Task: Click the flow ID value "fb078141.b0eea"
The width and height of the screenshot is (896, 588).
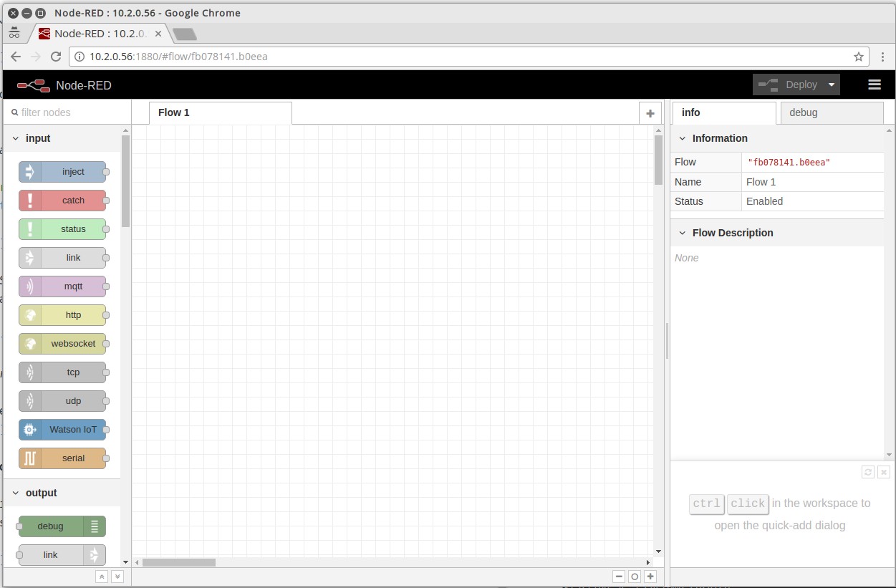Action: (x=789, y=163)
